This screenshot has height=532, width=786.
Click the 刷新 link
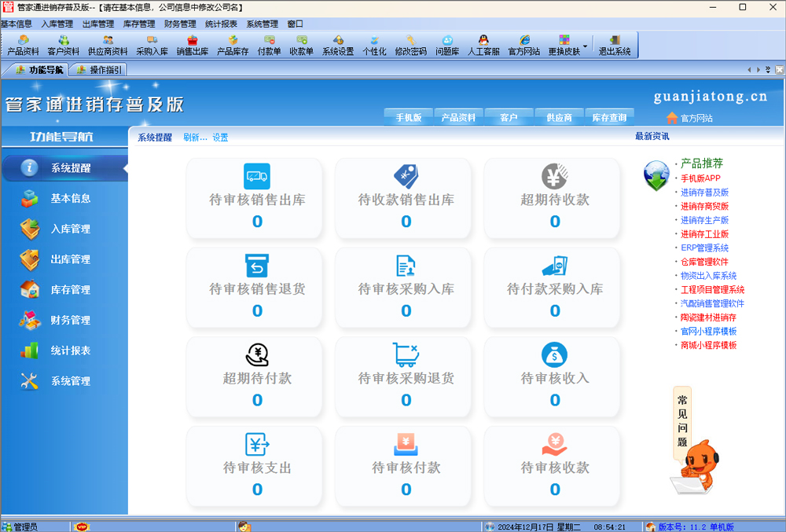194,138
